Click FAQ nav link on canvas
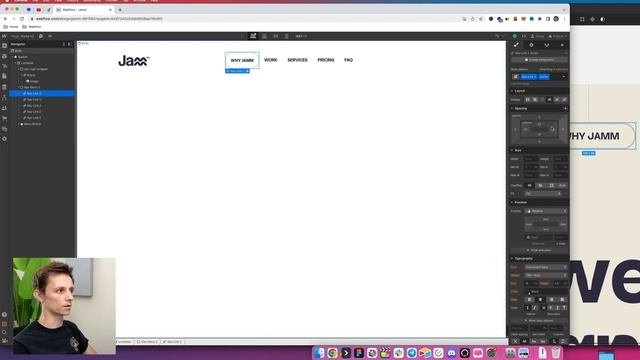Image resolution: width=640 pixels, height=360 pixels. tap(348, 60)
